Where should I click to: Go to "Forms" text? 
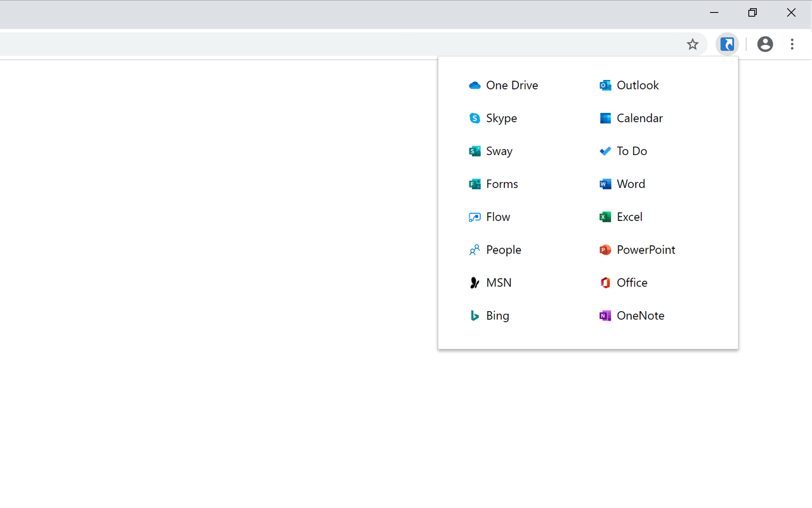click(502, 184)
